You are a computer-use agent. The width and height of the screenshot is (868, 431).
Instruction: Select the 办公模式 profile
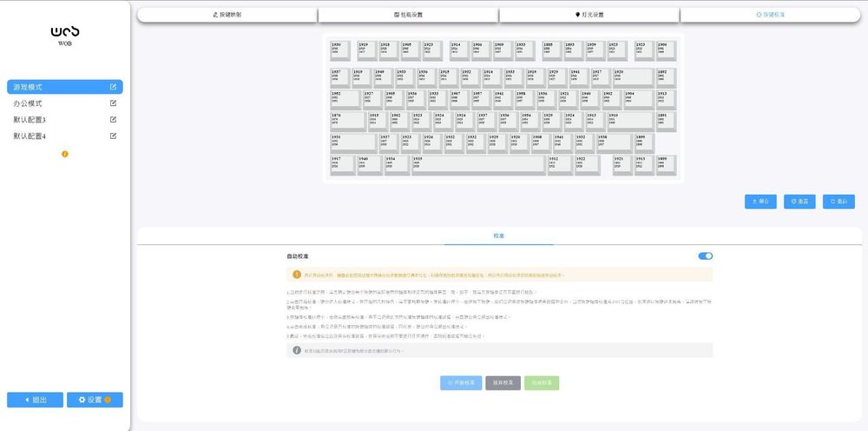(x=28, y=103)
